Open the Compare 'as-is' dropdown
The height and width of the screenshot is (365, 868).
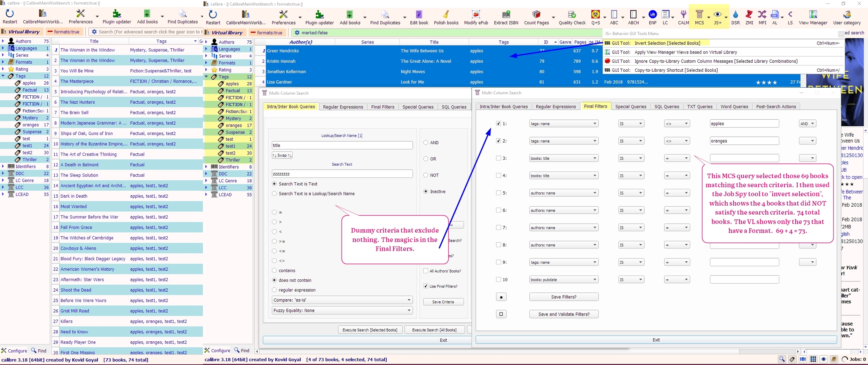[342, 300]
